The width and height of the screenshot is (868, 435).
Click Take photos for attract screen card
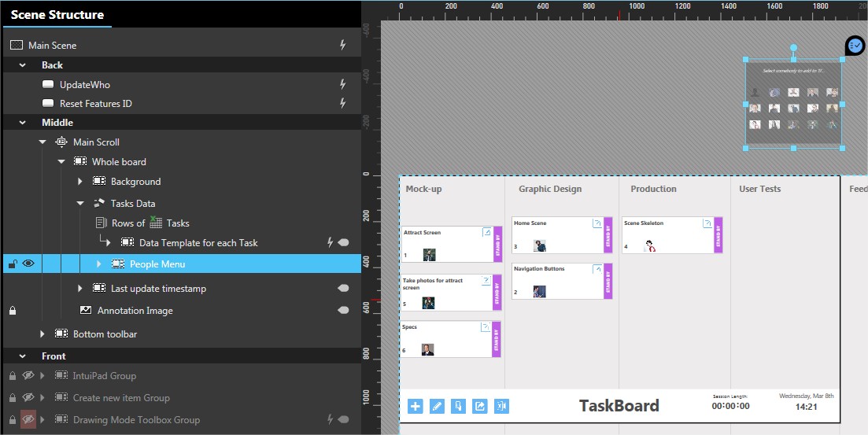[x=451, y=292]
